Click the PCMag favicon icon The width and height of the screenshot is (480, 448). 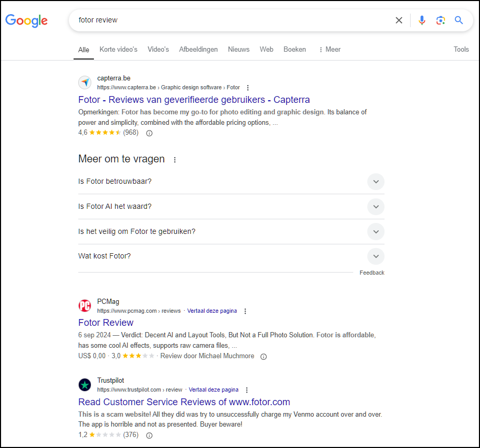click(85, 305)
